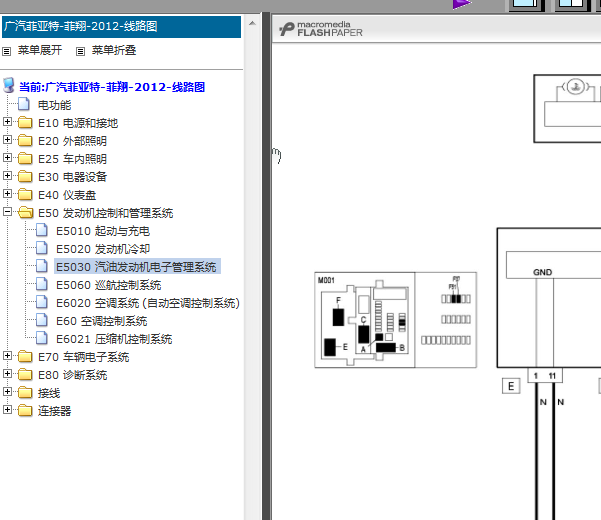Click the E5010 page icon

point(42,230)
